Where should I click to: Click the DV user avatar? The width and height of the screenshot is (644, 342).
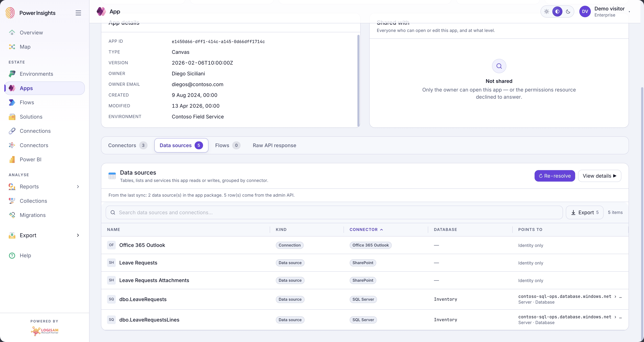click(x=585, y=11)
